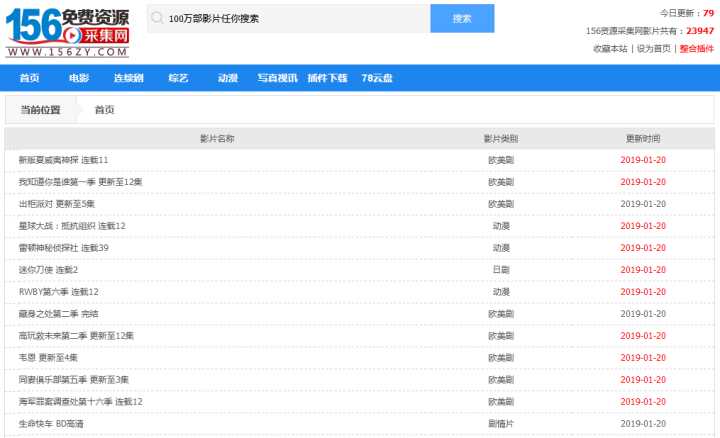Click the 156 免费资源 site logo
Screen dimensions: 720x438
tap(68, 31)
